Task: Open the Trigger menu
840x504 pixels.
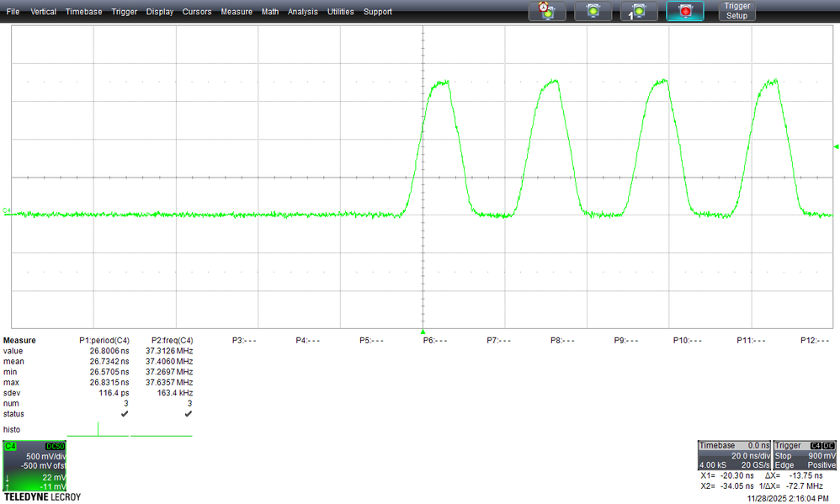Action: [x=125, y=11]
